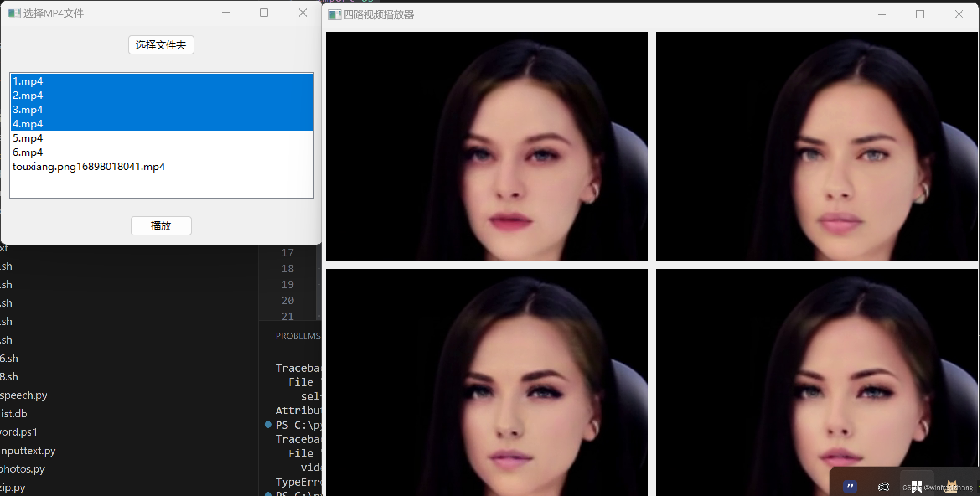This screenshot has width=980, height=496.
Task: Open the speech.py file in the explorer
Action: pyautogui.click(x=24, y=395)
